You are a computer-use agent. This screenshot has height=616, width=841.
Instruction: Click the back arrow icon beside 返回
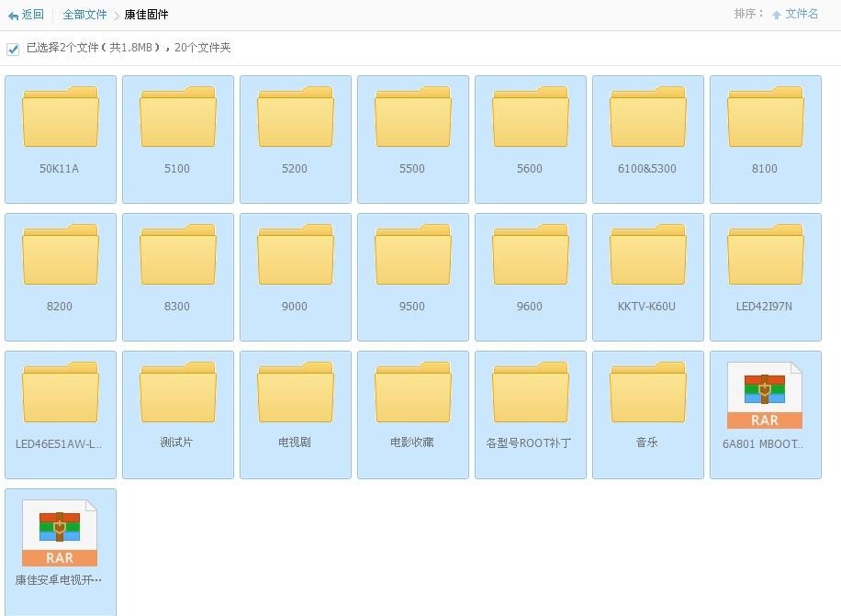[x=13, y=16]
